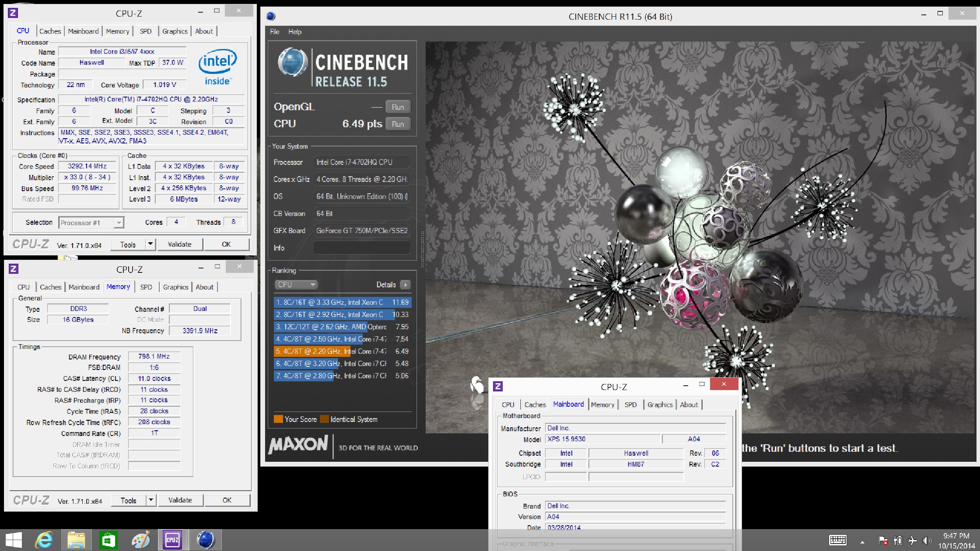Click the Intel inside logo

217,67
